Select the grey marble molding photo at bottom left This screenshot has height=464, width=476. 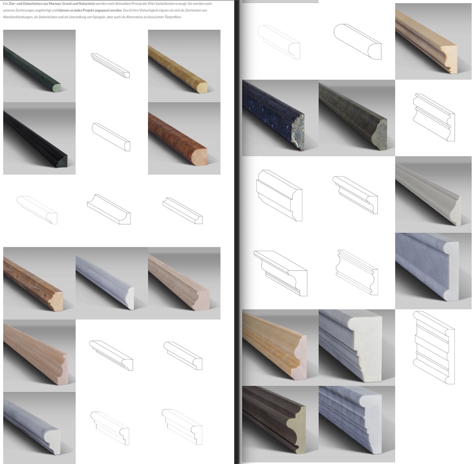pos(39,427)
